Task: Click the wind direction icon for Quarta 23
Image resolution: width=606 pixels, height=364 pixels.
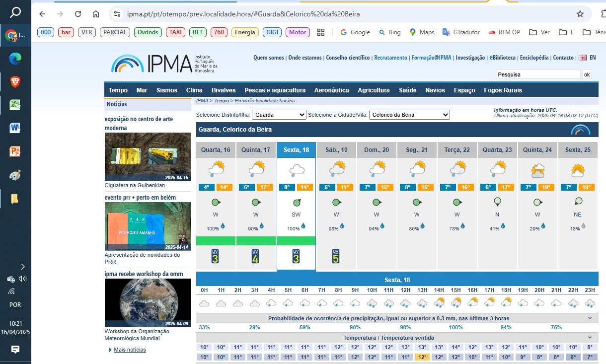Action: click(497, 202)
